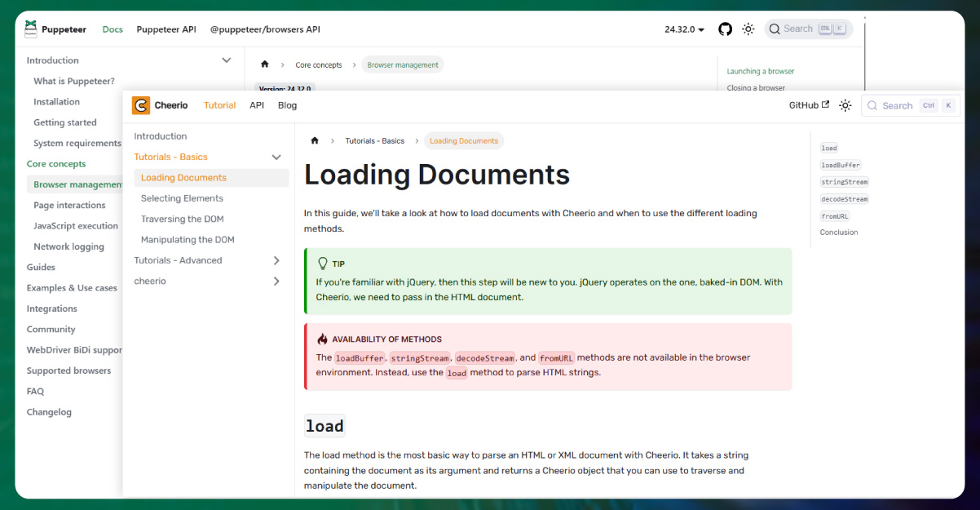Click the Cheerio logo icon

pyautogui.click(x=141, y=105)
